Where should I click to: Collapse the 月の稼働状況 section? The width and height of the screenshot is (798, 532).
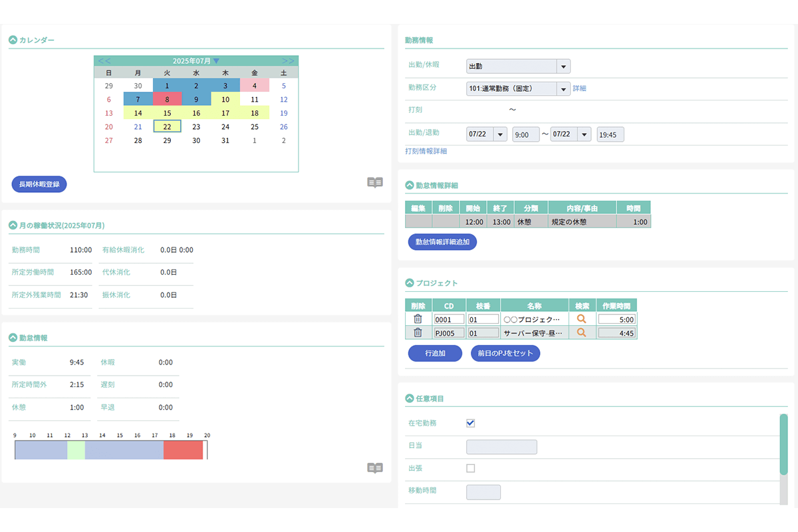point(13,225)
